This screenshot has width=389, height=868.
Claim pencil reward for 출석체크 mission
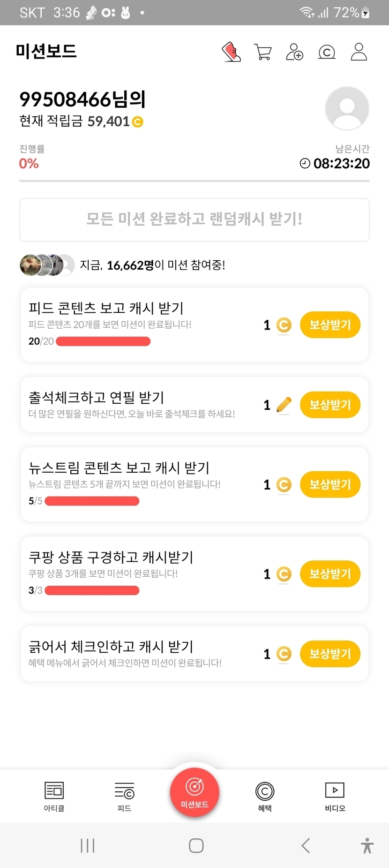[x=330, y=405]
